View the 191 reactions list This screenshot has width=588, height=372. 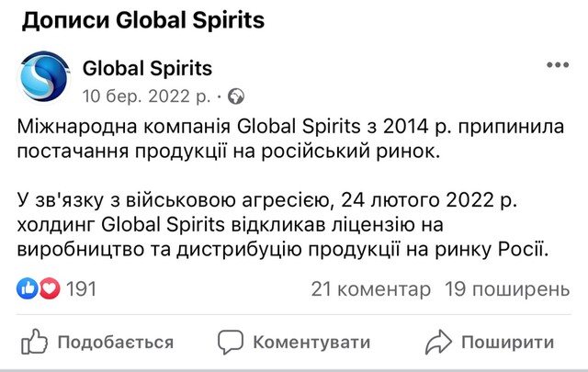pyautogui.click(x=81, y=289)
